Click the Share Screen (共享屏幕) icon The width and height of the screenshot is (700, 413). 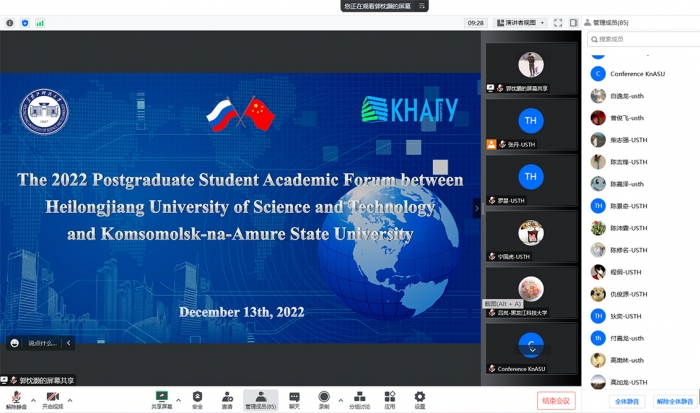pos(161,399)
